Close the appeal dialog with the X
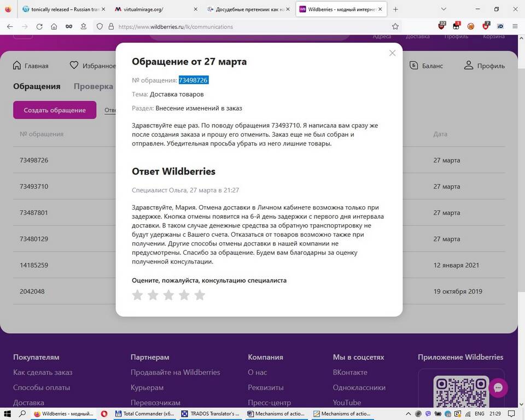This screenshot has height=420, width=525. coord(392,53)
